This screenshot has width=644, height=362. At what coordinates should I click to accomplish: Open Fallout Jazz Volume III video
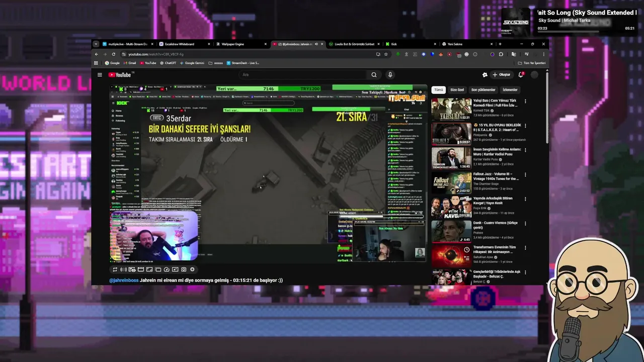(x=451, y=183)
